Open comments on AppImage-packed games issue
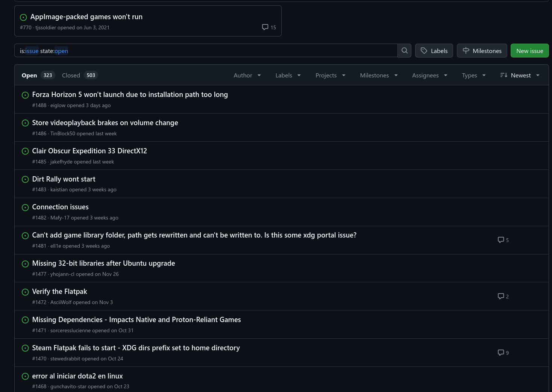552x392 pixels. 269,27
